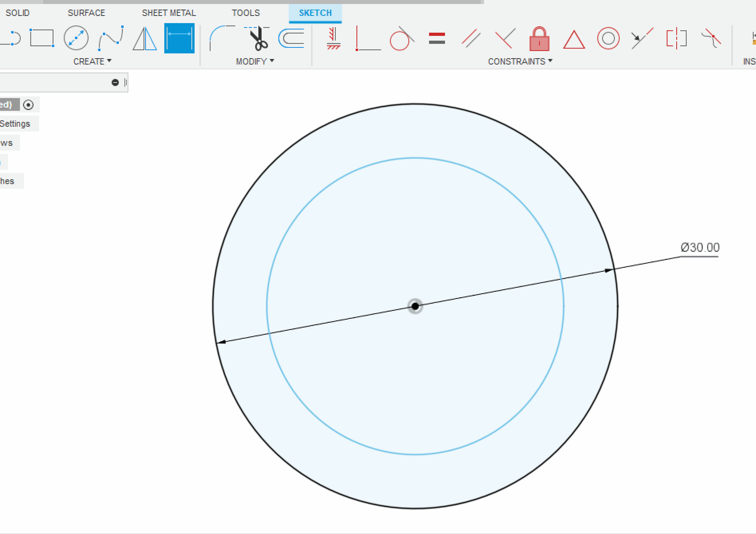
Task: Activate the Spline curve tool
Action: click(111, 38)
